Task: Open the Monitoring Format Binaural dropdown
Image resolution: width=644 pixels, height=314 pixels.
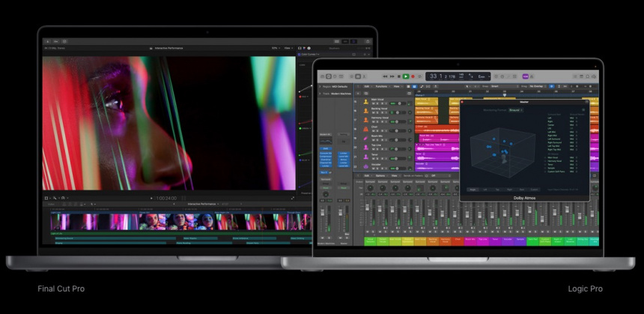Action: point(516,110)
